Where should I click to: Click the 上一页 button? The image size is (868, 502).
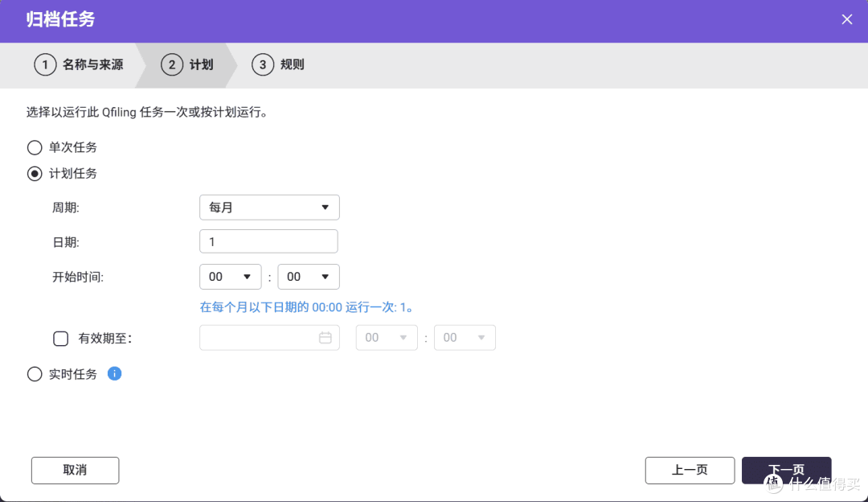[x=690, y=471]
